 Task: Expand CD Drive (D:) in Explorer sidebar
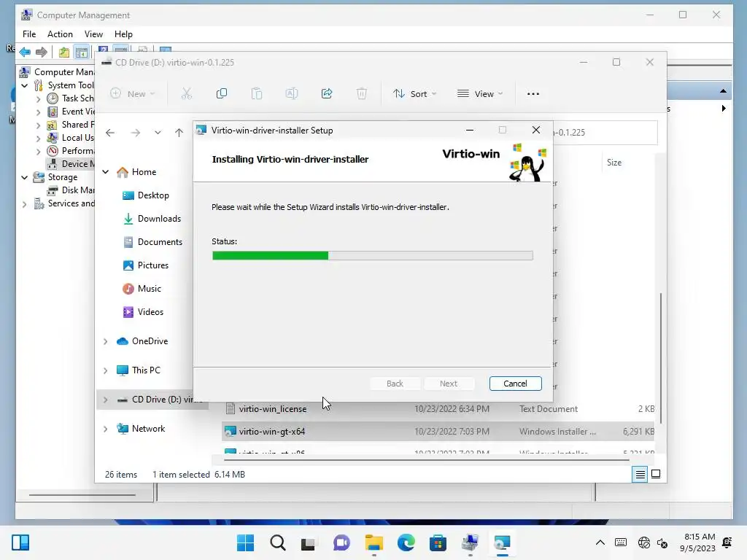tap(106, 400)
